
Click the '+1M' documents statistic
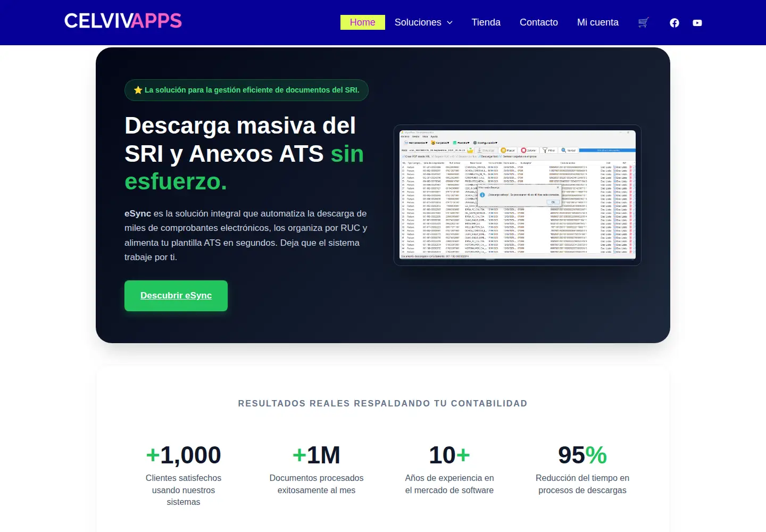(x=317, y=455)
